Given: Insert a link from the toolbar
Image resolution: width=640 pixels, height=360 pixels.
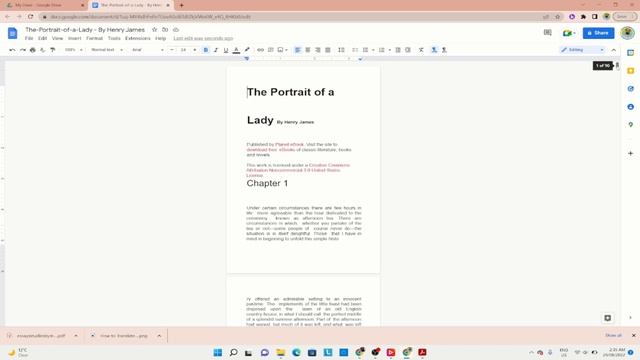Looking at the screenshot, I should pyautogui.click(x=260, y=50).
